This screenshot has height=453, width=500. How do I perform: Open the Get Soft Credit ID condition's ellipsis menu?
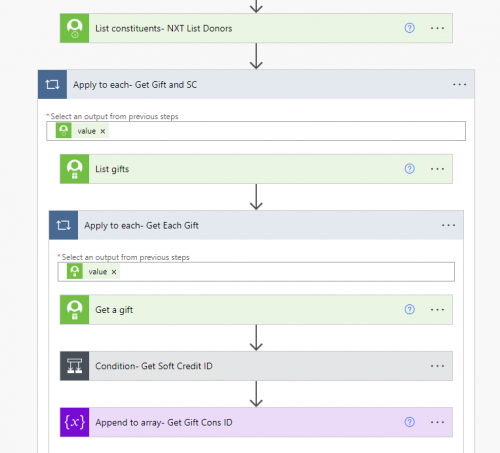coord(437,366)
